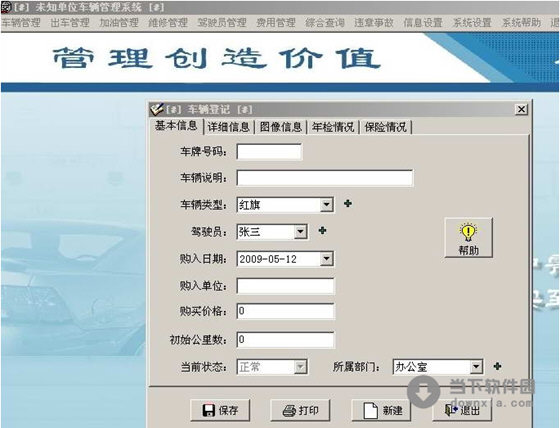560x428 pixels.
Task: Click the 车辆说明 input field
Action: point(325,178)
